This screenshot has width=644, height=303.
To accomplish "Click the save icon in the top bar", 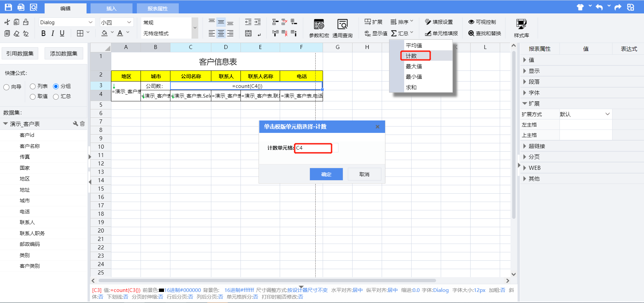I will pyautogui.click(x=8, y=7).
